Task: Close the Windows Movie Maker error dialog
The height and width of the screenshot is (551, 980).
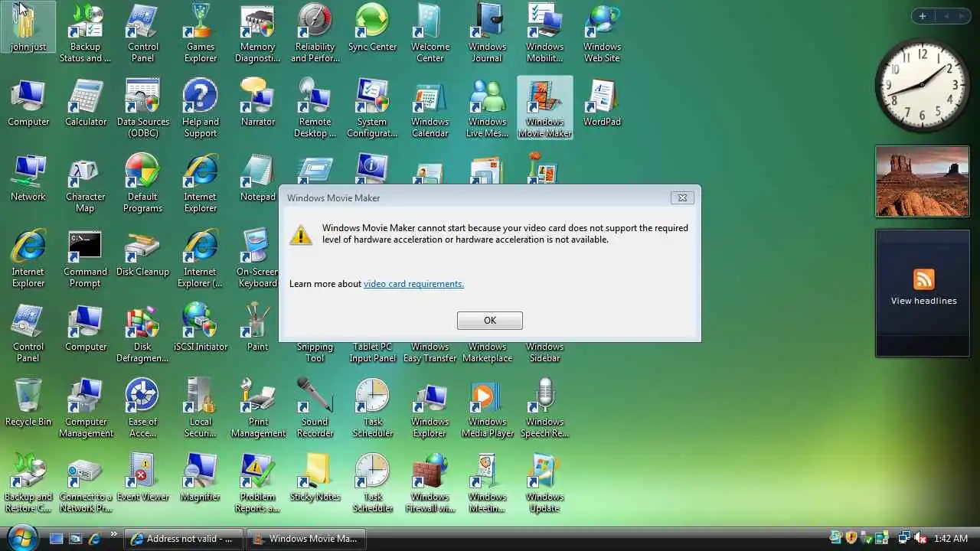Action: click(x=682, y=197)
